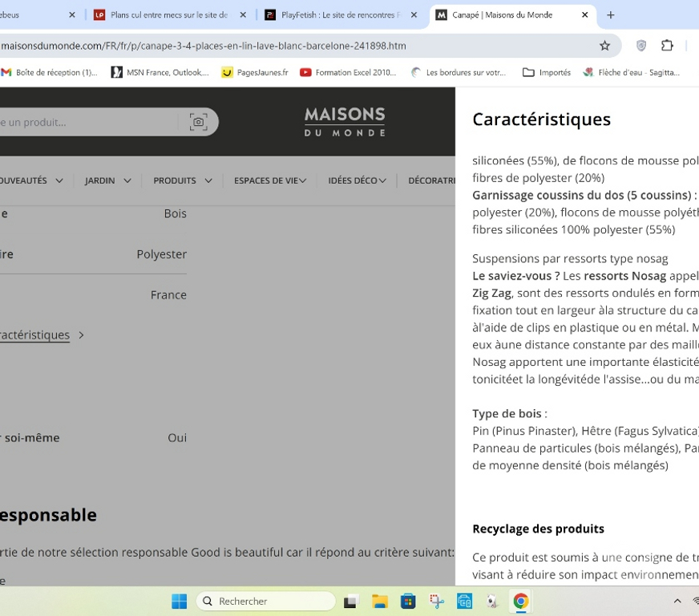Open the Formation Excel 2010 bookmark
Image resolution: width=699 pixels, height=616 pixels.
(x=348, y=72)
